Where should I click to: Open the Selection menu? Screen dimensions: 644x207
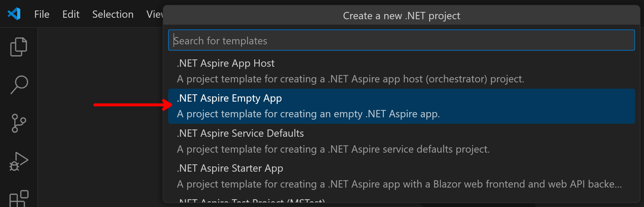[113, 14]
